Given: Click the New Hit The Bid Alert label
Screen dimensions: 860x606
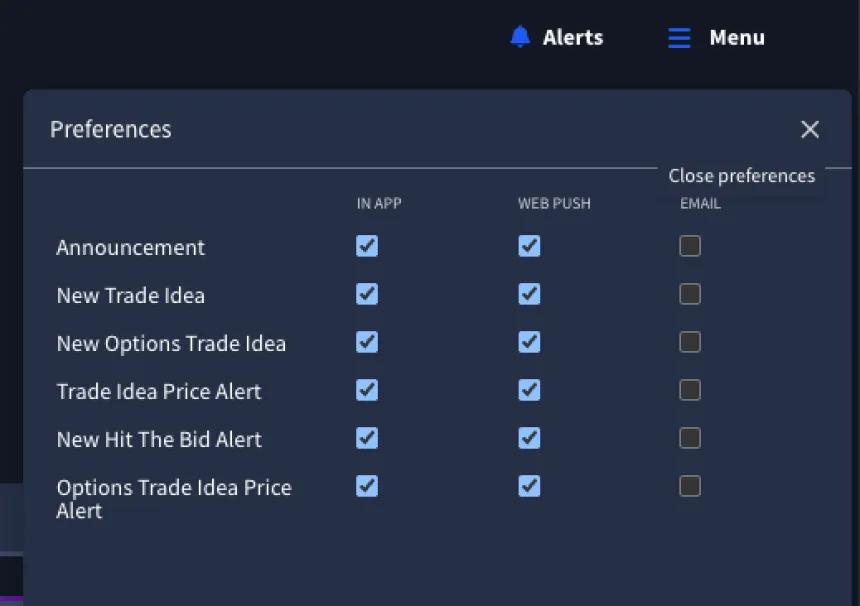Looking at the screenshot, I should [x=159, y=440].
